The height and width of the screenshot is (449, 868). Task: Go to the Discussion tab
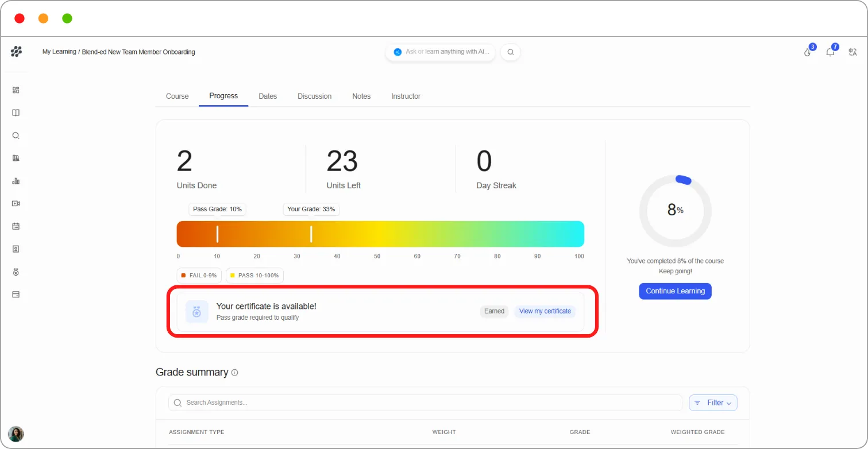(x=314, y=96)
